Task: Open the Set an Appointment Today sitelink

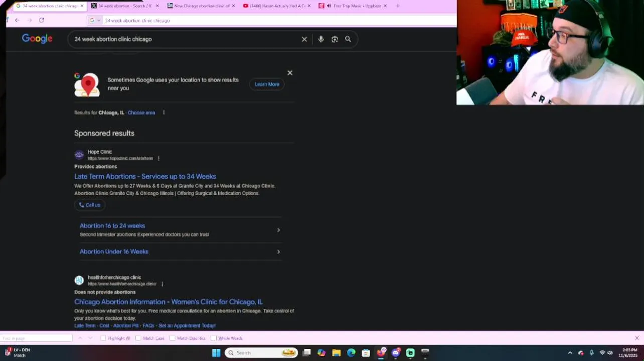Action: (x=187, y=326)
